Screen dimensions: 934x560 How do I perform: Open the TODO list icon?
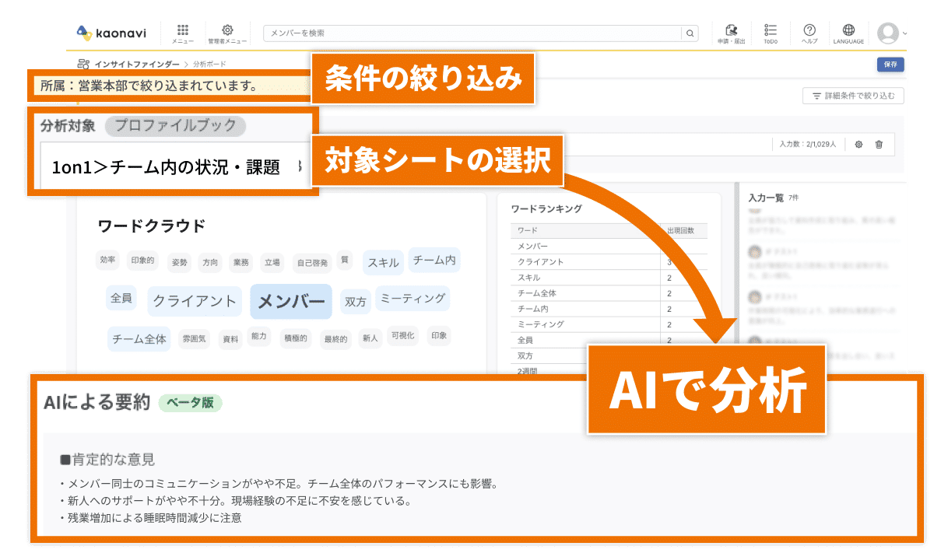(x=771, y=33)
